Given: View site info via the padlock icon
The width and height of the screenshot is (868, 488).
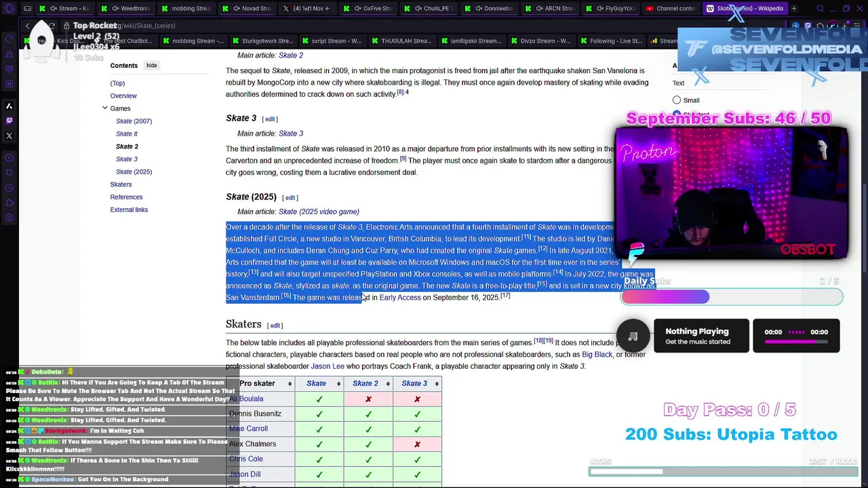Looking at the screenshot, I should 68,26.
